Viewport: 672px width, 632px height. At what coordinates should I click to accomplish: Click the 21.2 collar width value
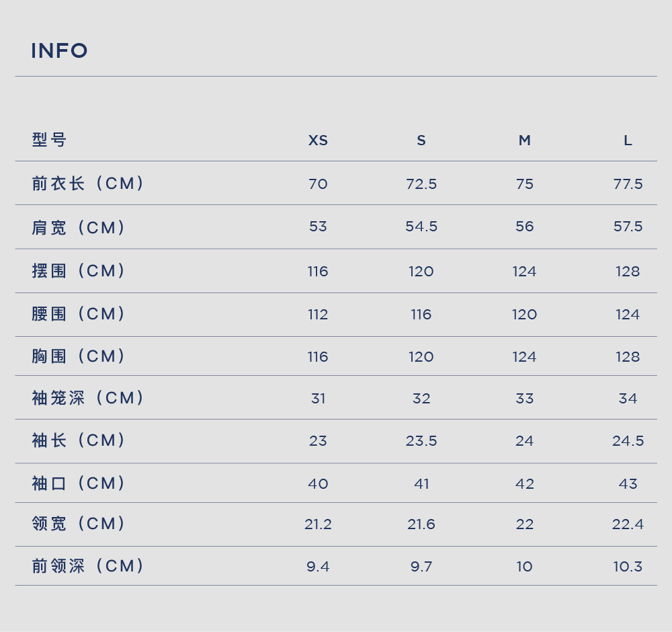click(x=318, y=524)
